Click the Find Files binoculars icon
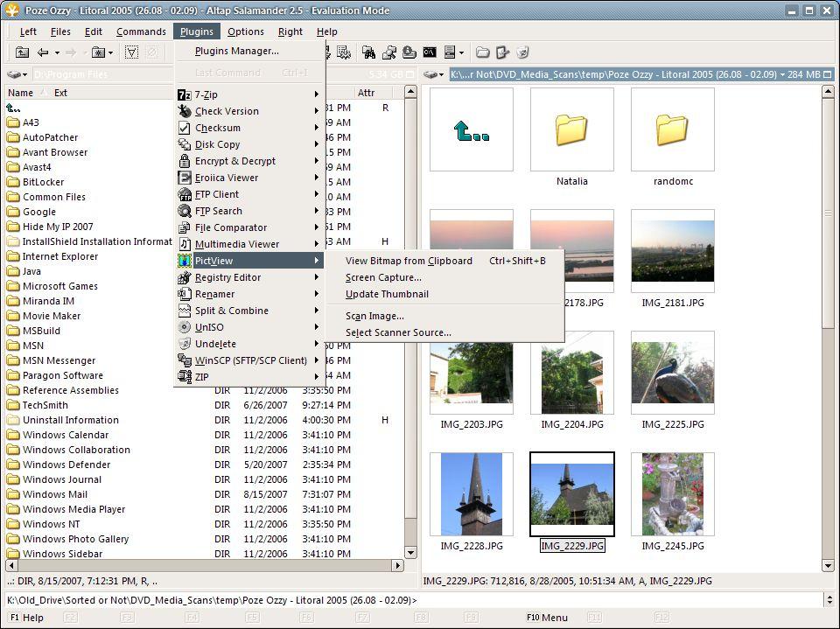 click(368, 53)
